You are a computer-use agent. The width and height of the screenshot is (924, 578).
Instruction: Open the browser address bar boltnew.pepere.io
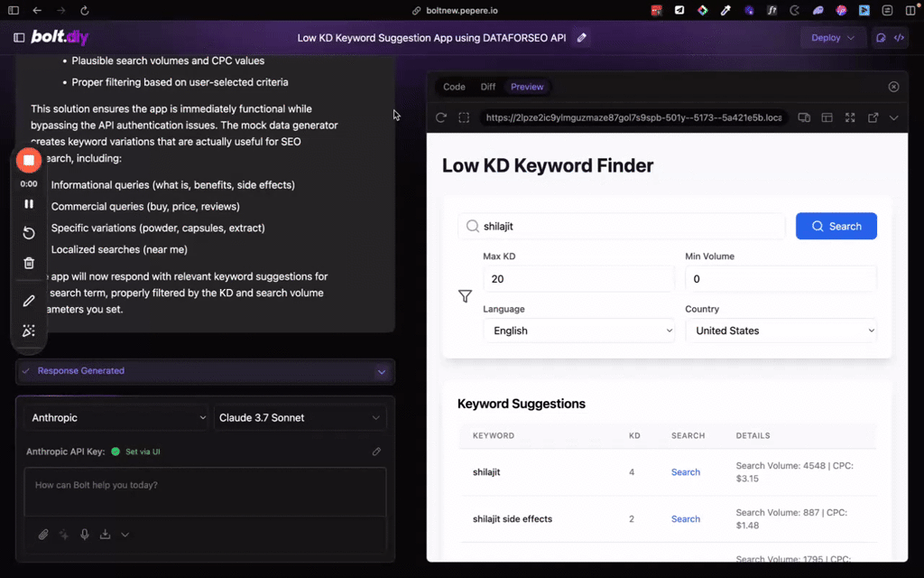click(461, 11)
